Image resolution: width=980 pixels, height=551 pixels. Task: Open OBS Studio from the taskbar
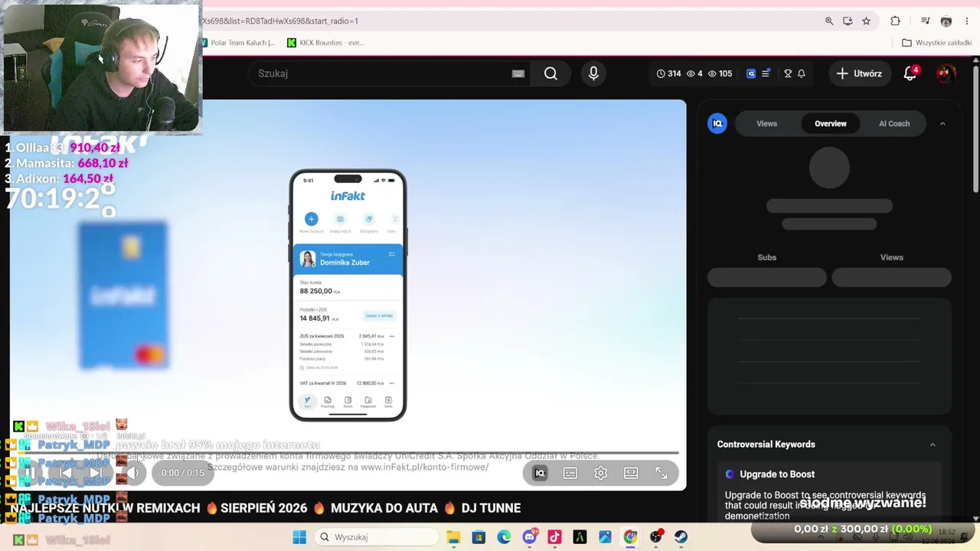pos(655,537)
